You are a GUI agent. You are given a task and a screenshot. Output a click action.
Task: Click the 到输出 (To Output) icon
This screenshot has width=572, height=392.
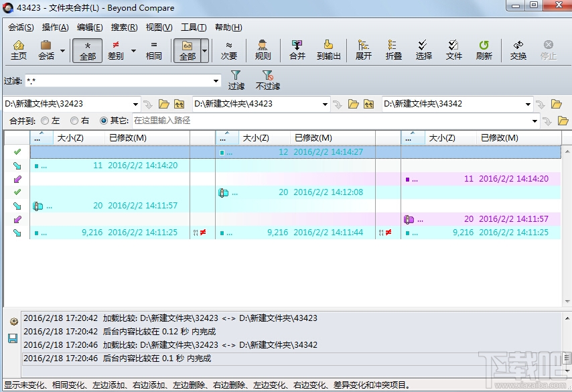pyautogui.click(x=328, y=50)
